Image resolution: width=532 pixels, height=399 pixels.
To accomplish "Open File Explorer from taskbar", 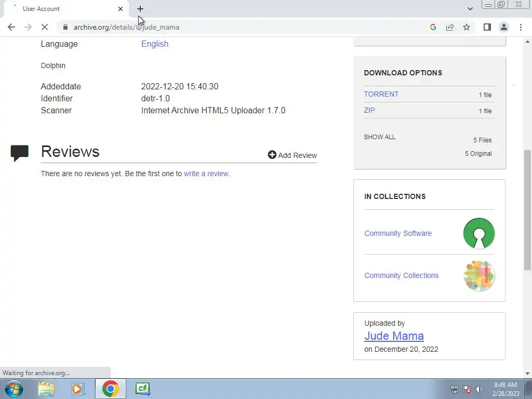I will 46,389.
